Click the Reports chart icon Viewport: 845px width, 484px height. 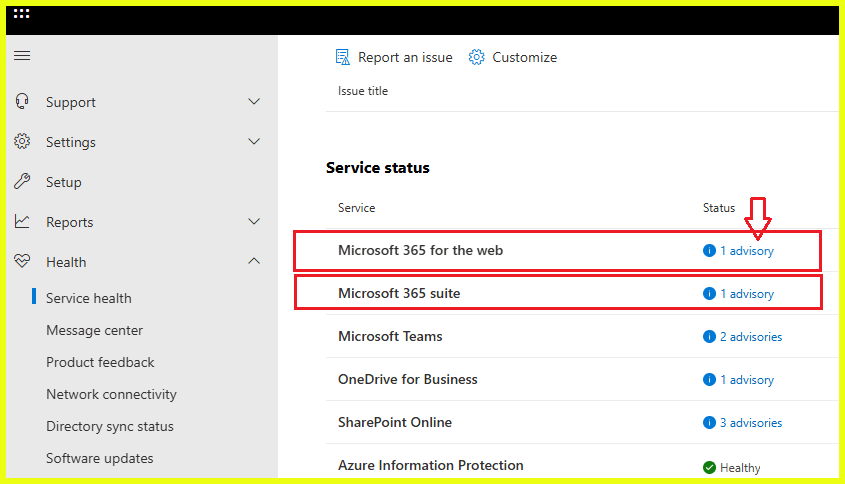click(22, 222)
